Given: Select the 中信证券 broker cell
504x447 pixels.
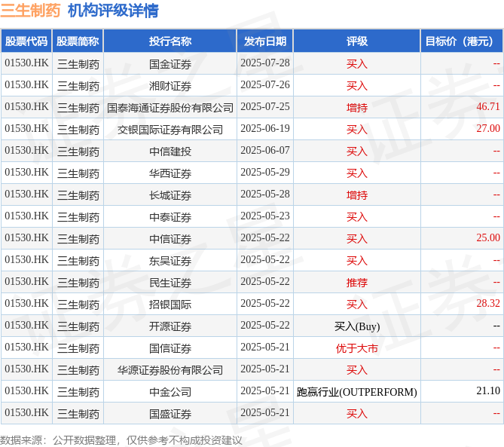Looking at the screenshot, I should pyautogui.click(x=170, y=239).
